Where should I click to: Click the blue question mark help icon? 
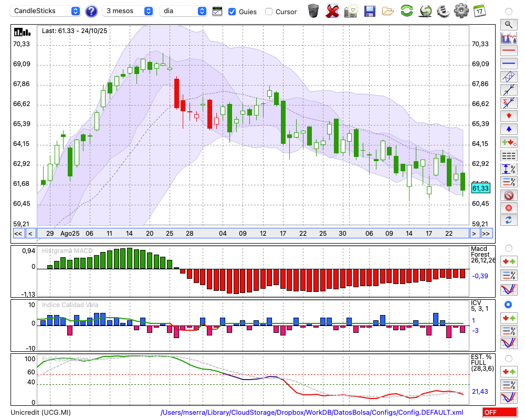coord(91,12)
